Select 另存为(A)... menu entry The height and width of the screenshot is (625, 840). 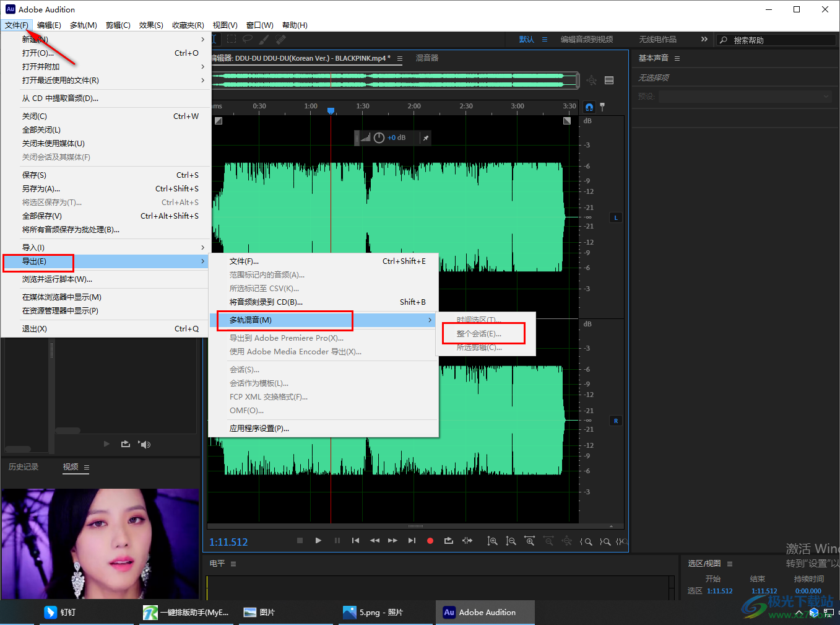click(x=105, y=189)
